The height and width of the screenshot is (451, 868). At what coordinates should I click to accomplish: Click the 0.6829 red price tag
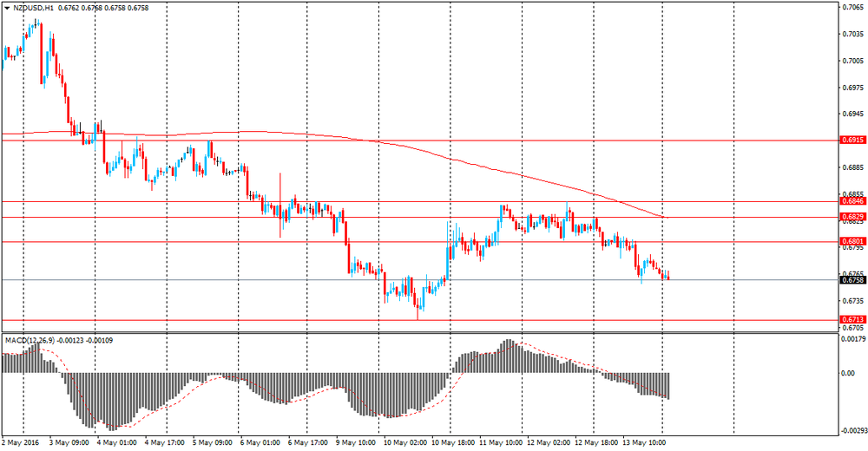pos(853,217)
